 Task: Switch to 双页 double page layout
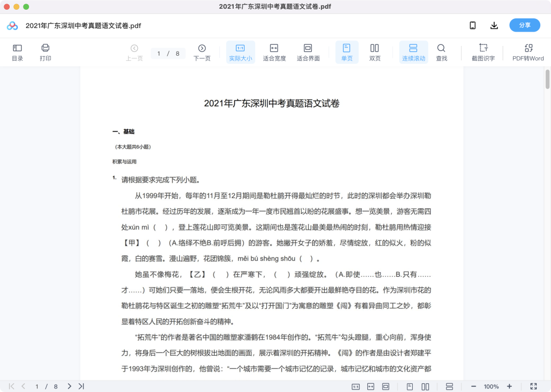tap(374, 53)
